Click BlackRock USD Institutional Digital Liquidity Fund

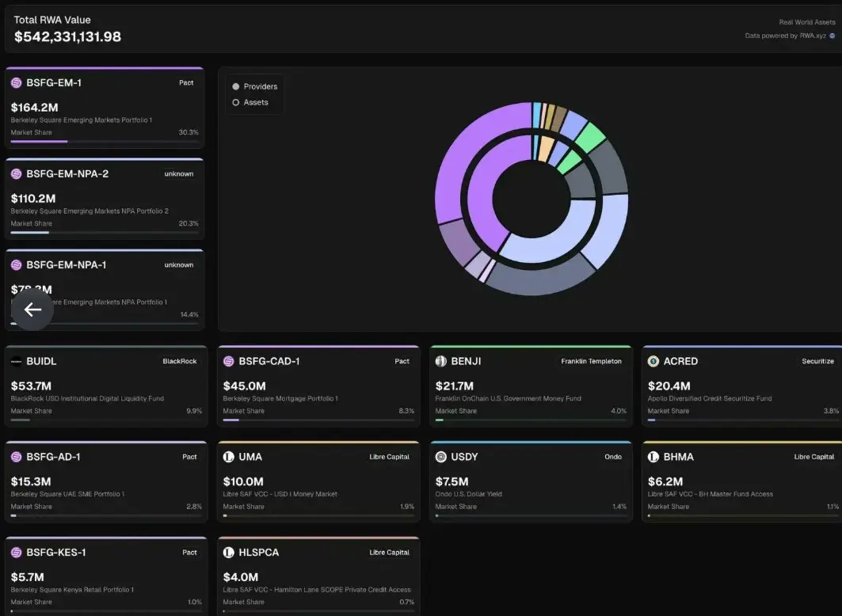coord(87,399)
